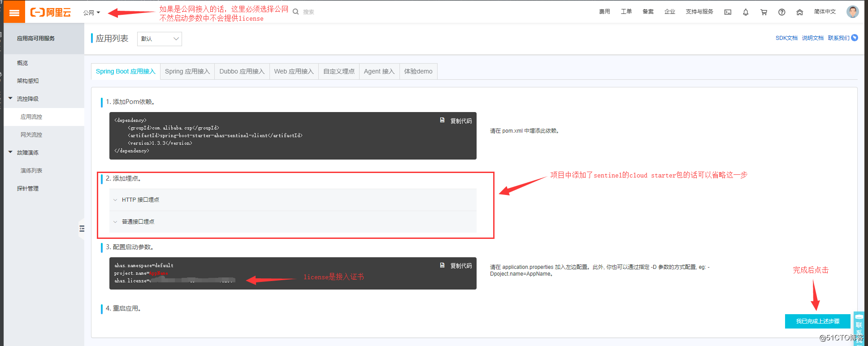Image resolution: width=868 pixels, height=346 pixels.
Task: Open 工单 in top navigation
Action: [626, 12]
